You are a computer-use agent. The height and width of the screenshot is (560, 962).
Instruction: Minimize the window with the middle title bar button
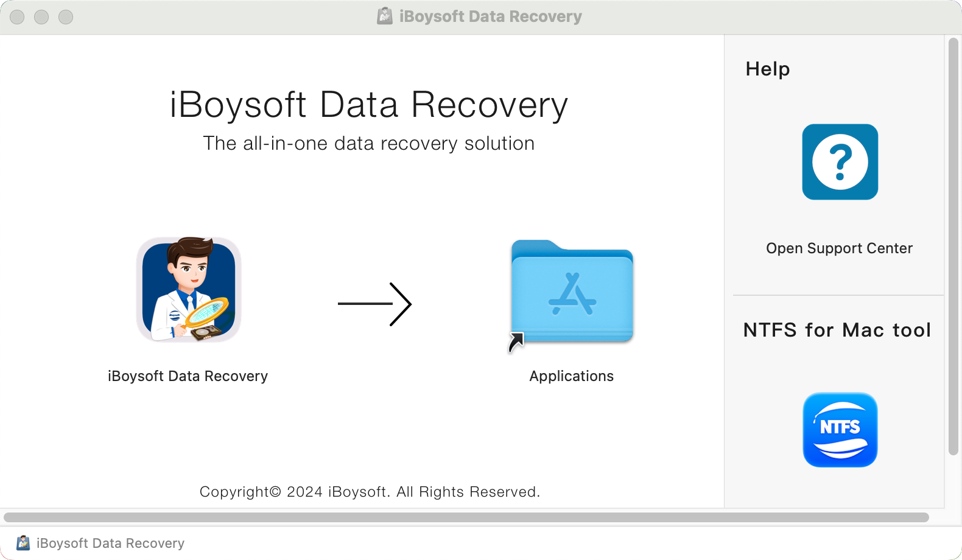click(x=41, y=17)
